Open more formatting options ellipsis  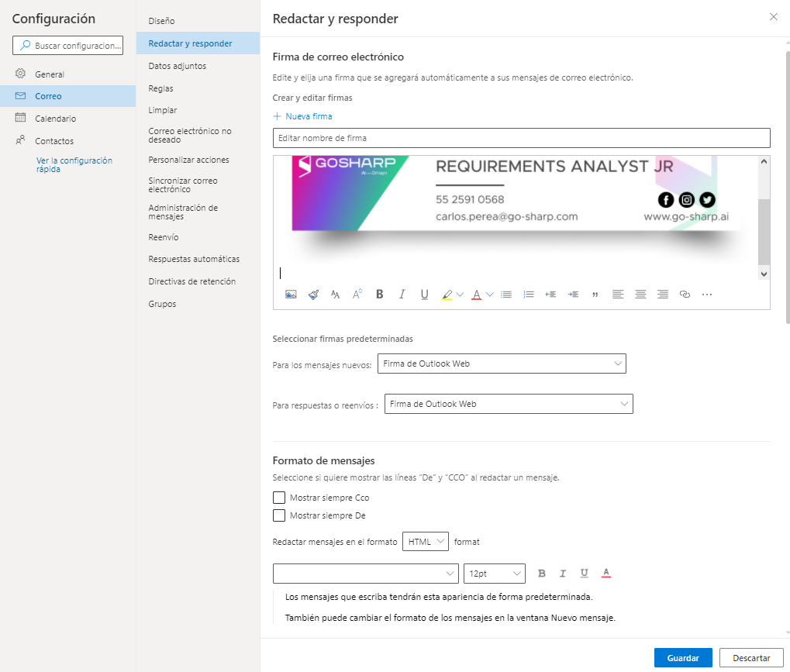707,295
